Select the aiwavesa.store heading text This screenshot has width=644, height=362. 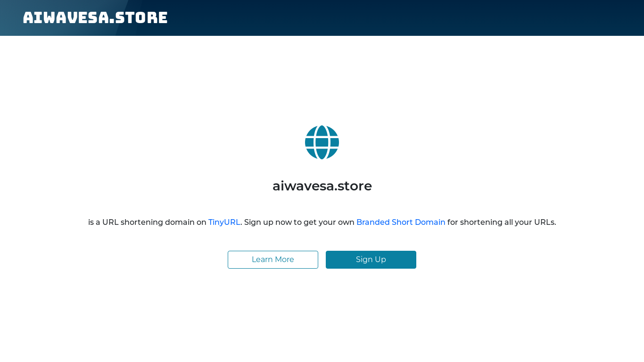click(x=322, y=186)
